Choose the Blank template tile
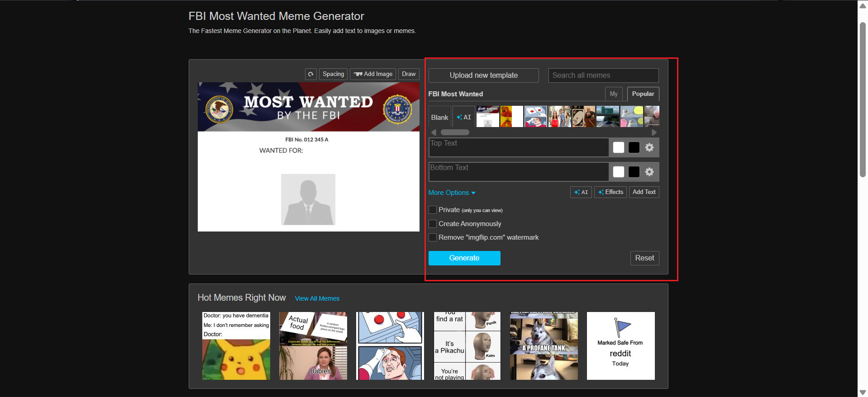 coord(440,117)
